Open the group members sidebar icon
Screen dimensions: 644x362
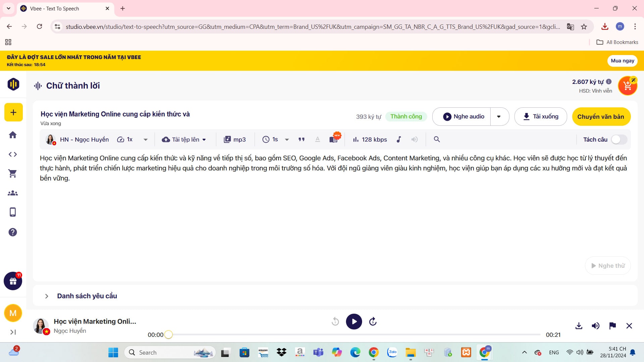tap(13, 193)
